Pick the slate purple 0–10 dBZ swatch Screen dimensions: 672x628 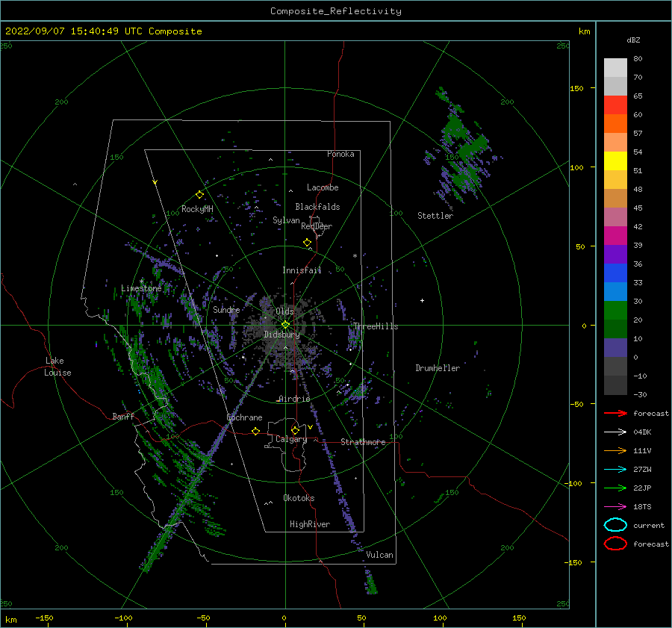(615, 347)
